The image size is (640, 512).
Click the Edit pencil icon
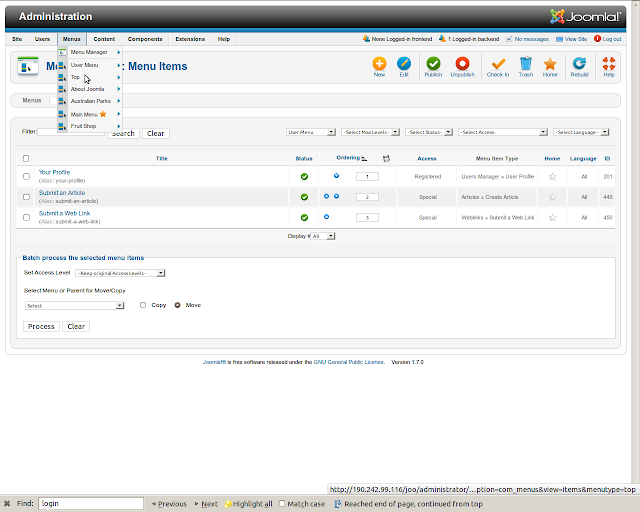coord(404,64)
